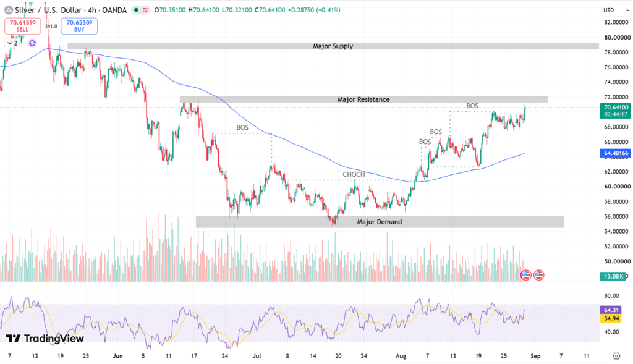This screenshot has width=633, height=364.
Task: Click the green market status dot
Action: click(137, 10)
